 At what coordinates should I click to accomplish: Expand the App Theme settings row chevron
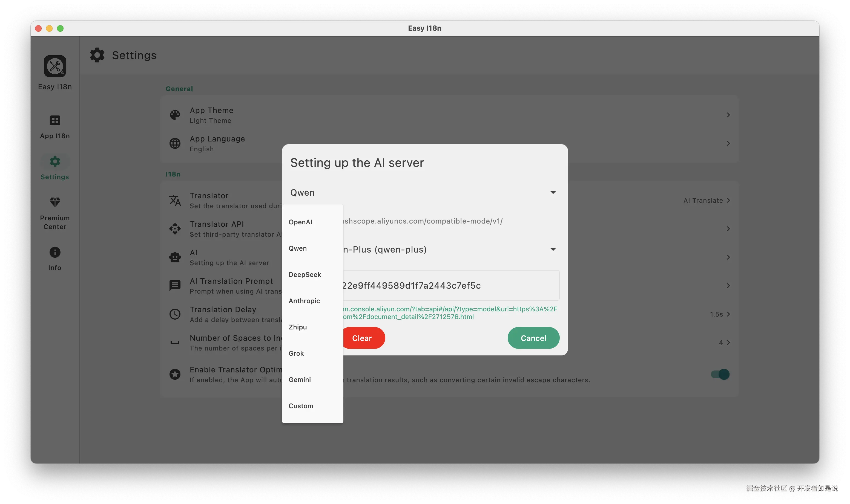click(x=728, y=115)
